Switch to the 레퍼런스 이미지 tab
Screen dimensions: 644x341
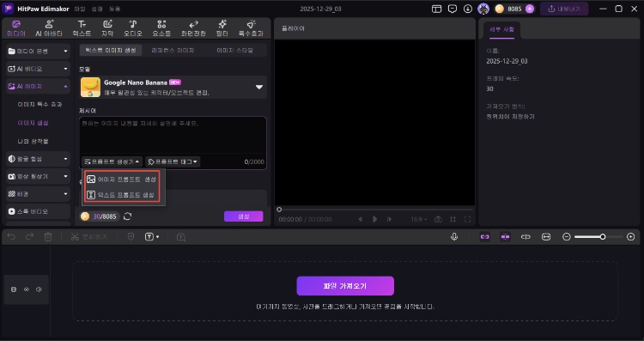(173, 50)
